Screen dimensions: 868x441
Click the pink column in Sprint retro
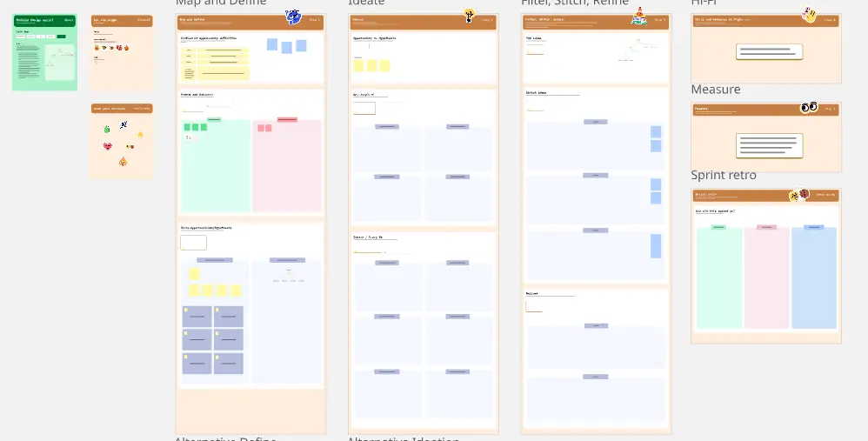[765, 277]
